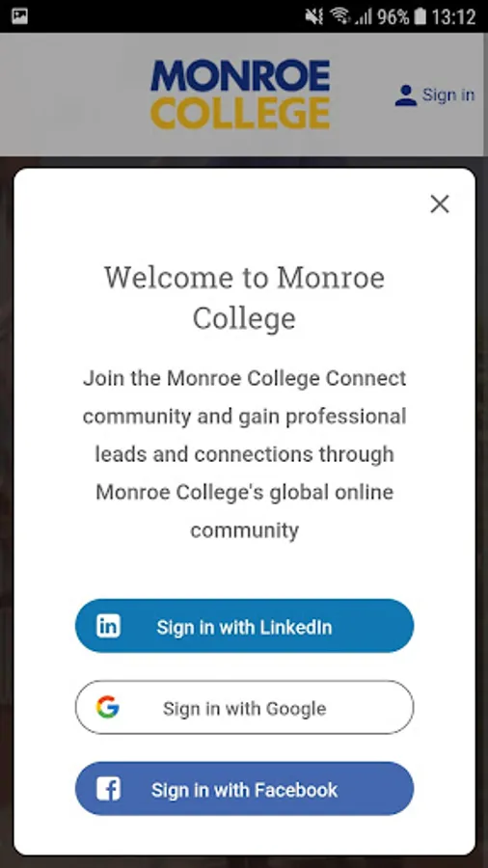Close the welcome dialog with the X

point(440,204)
